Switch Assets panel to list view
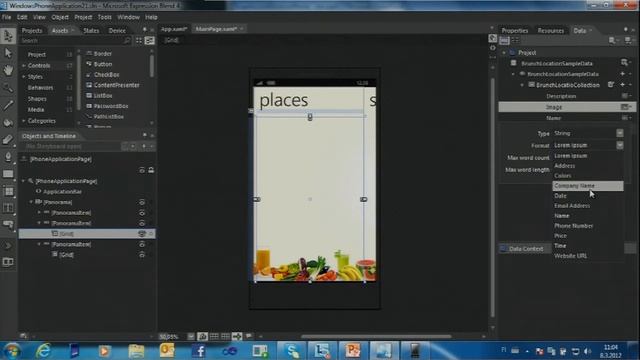This screenshot has height=360, width=640. [x=150, y=41]
